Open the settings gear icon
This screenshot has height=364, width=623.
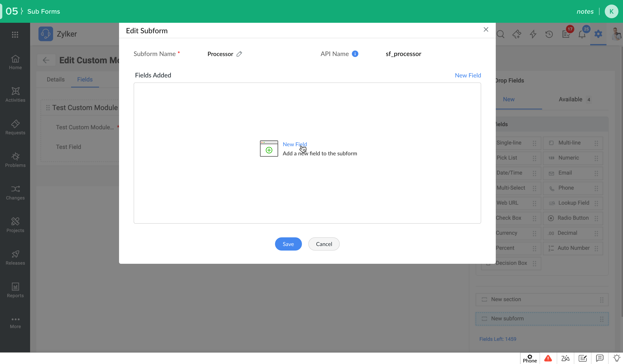[x=598, y=34]
